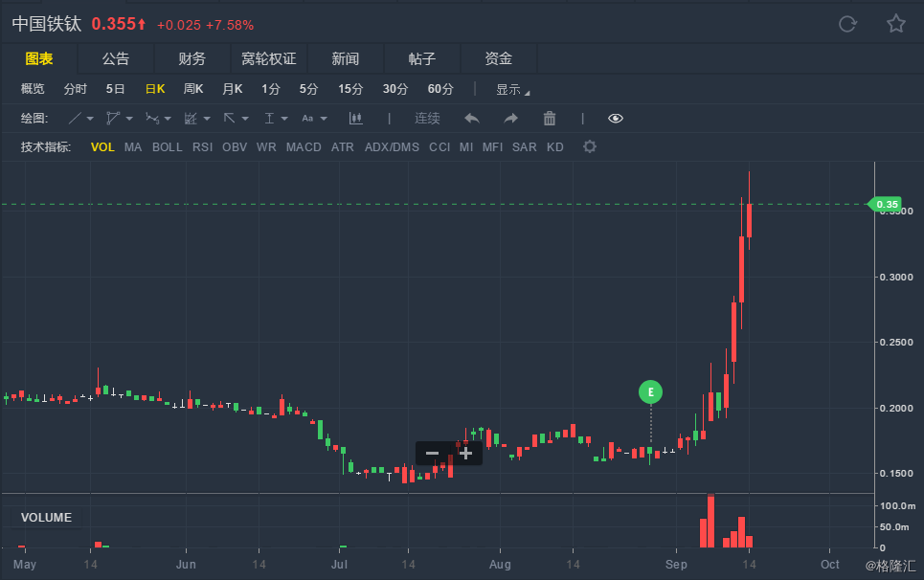The height and width of the screenshot is (580, 924).
Task: Add stock to favorites with star icon
Action: (895, 24)
